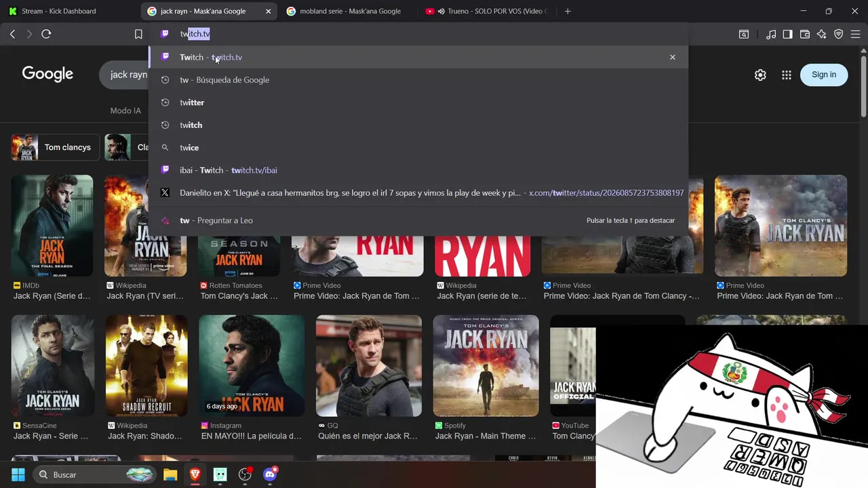868x488 pixels.
Task: Open the Google settings gear
Action: tap(760, 75)
